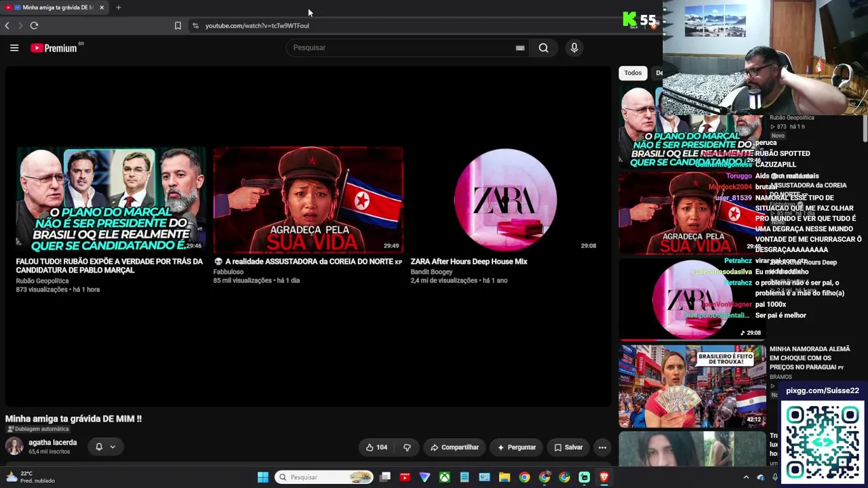This screenshot has height=488, width=868.
Task: Open 'Bandit Boogey' channel link
Action: coord(431,272)
